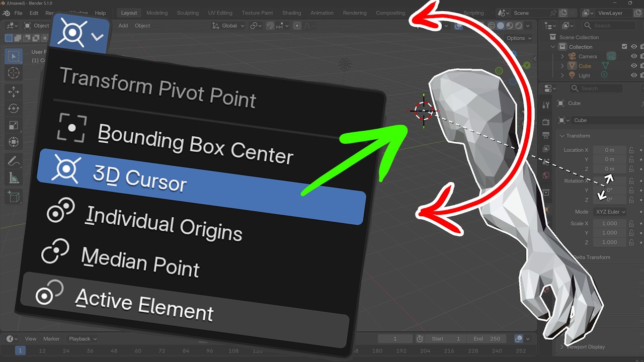The width and height of the screenshot is (644, 362).
Task: Toggle the Snap magnet button
Action: pyautogui.click(x=270, y=26)
